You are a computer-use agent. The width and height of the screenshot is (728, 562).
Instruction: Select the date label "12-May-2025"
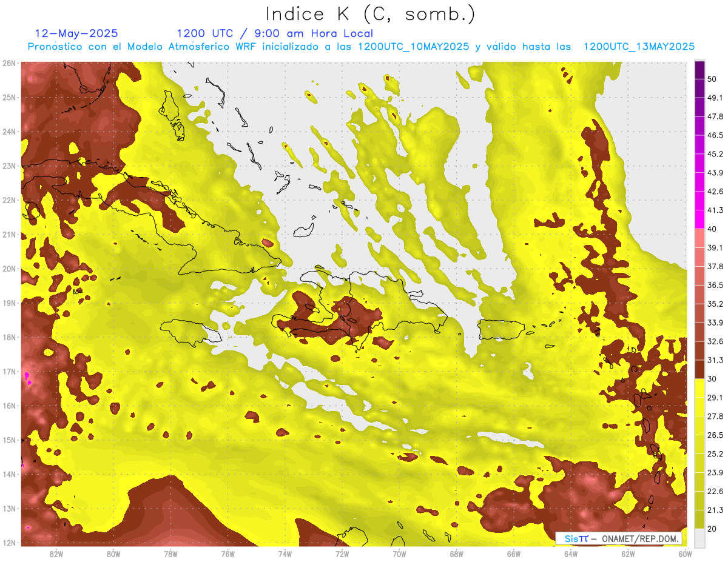(x=76, y=33)
